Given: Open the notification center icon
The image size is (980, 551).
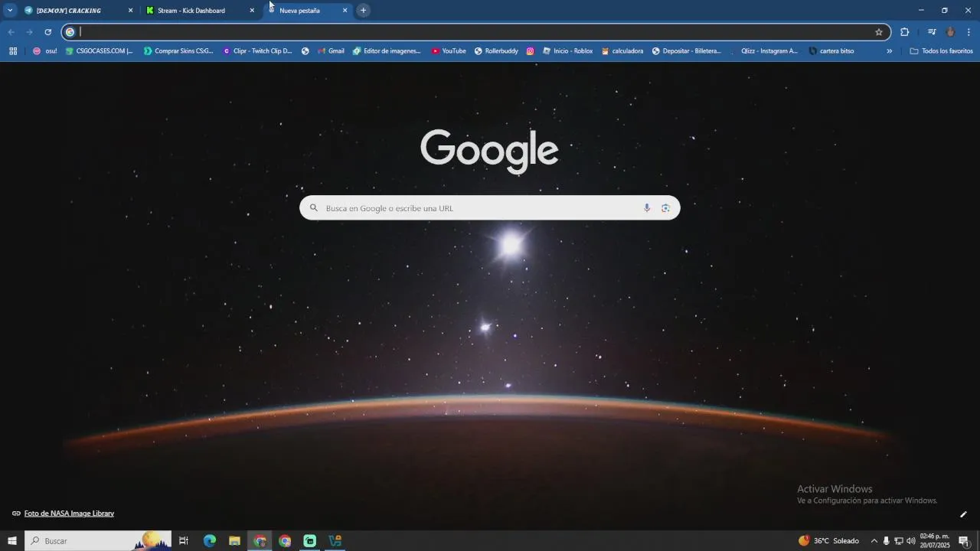Looking at the screenshot, I should click(964, 541).
